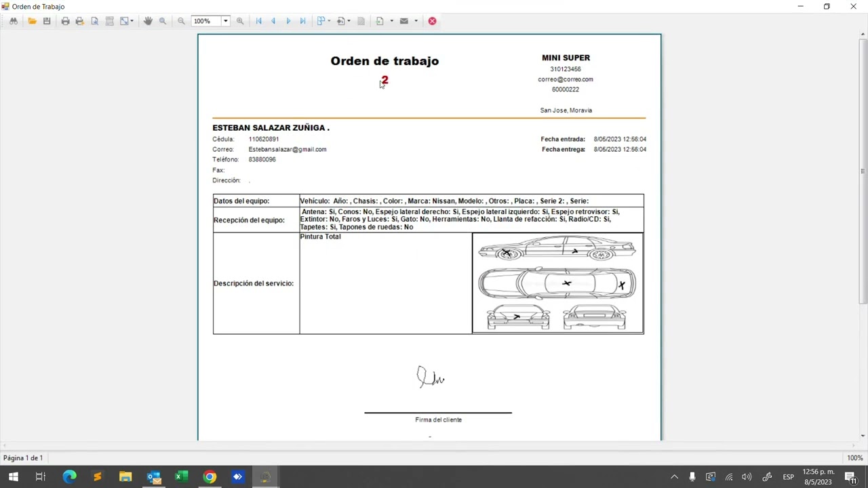868x488 pixels.
Task: Go to the next page
Action: (x=288, y=21)
